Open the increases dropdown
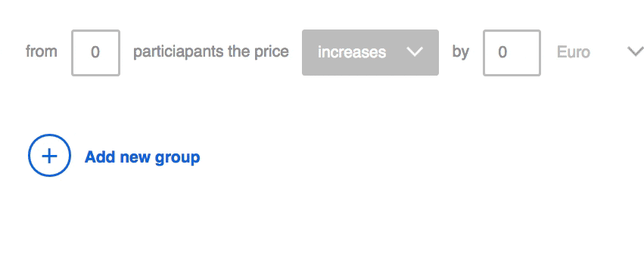The image size is (644, 279). point(370,52)
